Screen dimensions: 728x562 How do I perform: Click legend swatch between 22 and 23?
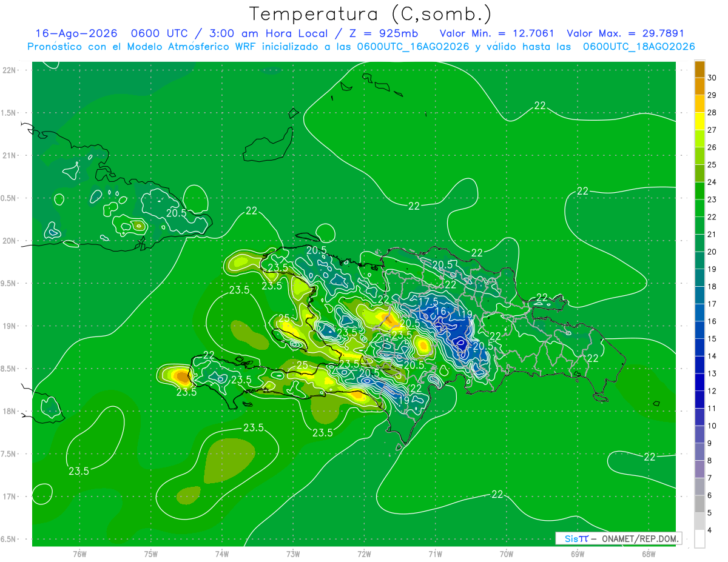click(699, 209)
